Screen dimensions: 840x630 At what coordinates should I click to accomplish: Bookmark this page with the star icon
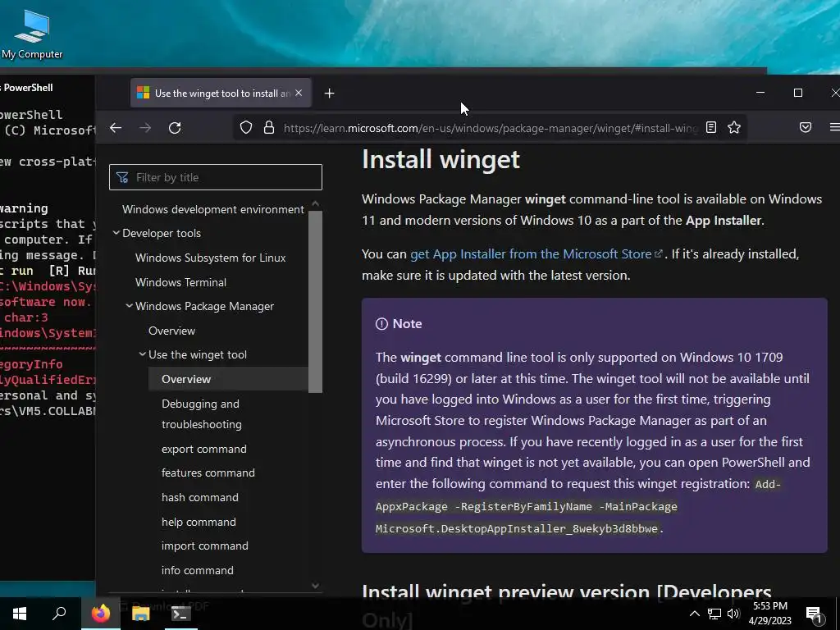pyautogui.click(x=734, y=127)
